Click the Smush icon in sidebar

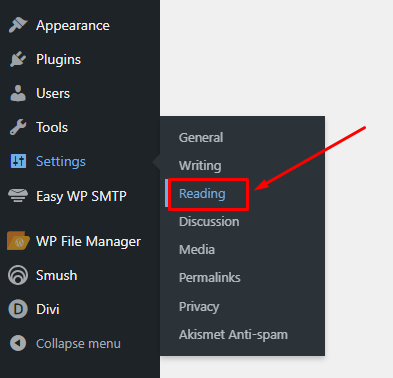18,275
